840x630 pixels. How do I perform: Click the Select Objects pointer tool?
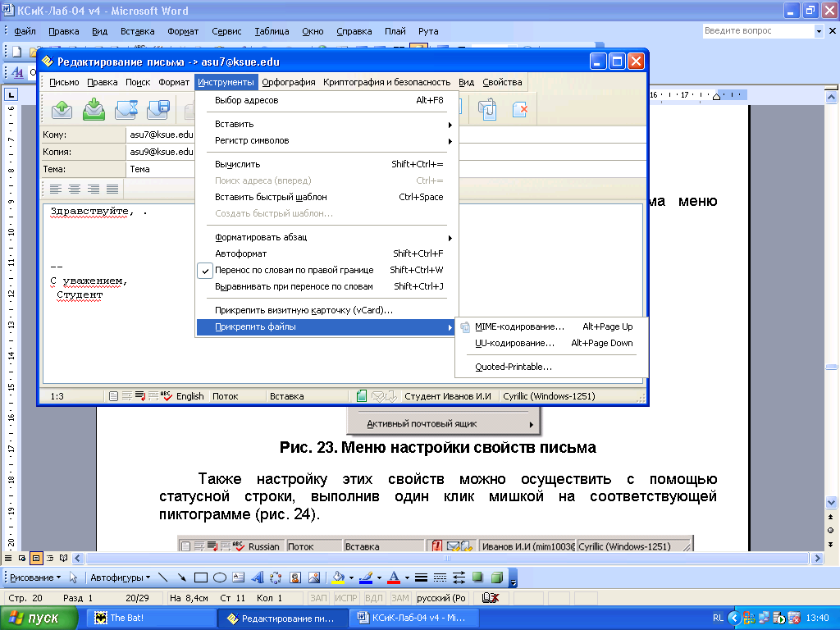(73, 577)
